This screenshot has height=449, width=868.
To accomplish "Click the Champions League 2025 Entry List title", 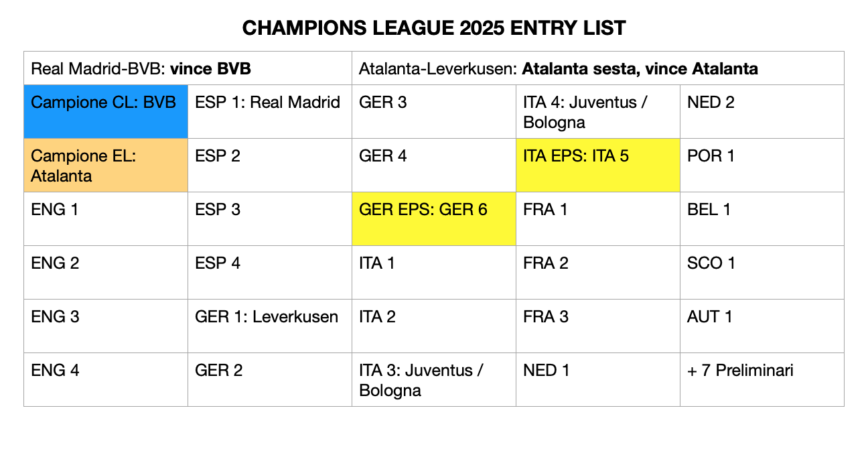I will (434, 27).
